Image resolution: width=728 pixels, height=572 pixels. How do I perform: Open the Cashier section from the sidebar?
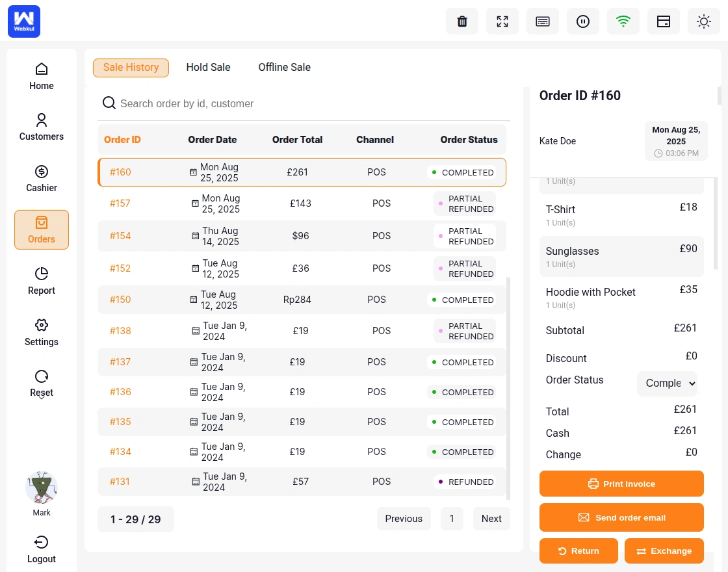(x=41, y=178)
